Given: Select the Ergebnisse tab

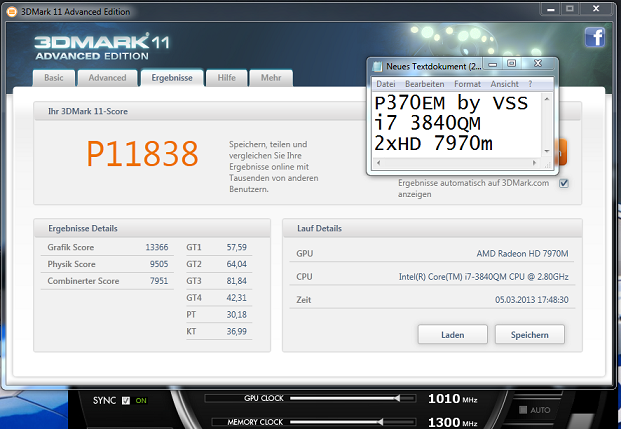Looking at the screenshot, I should click(172, 78).
